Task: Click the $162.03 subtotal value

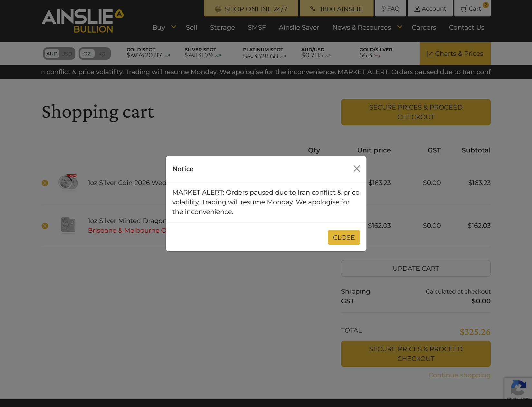Action: click(479, 226)
